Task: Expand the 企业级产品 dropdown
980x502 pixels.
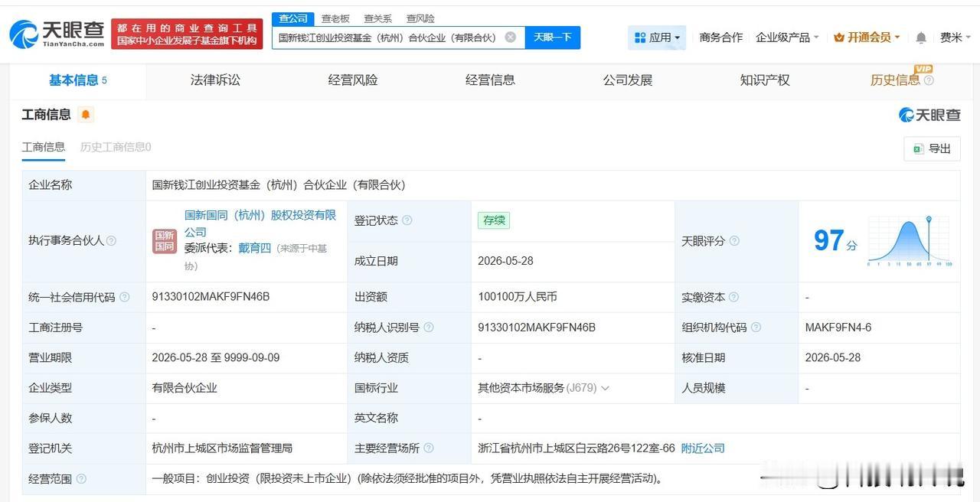Action: click(787, 37)
